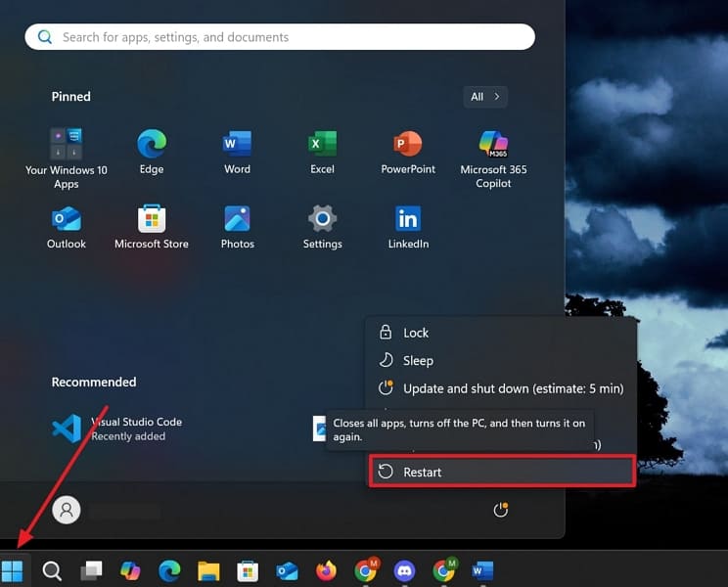This screenshot has height=587, width=728.
Task: Open Microsoft Store pinned app
Action: click(x=152, y=227)
